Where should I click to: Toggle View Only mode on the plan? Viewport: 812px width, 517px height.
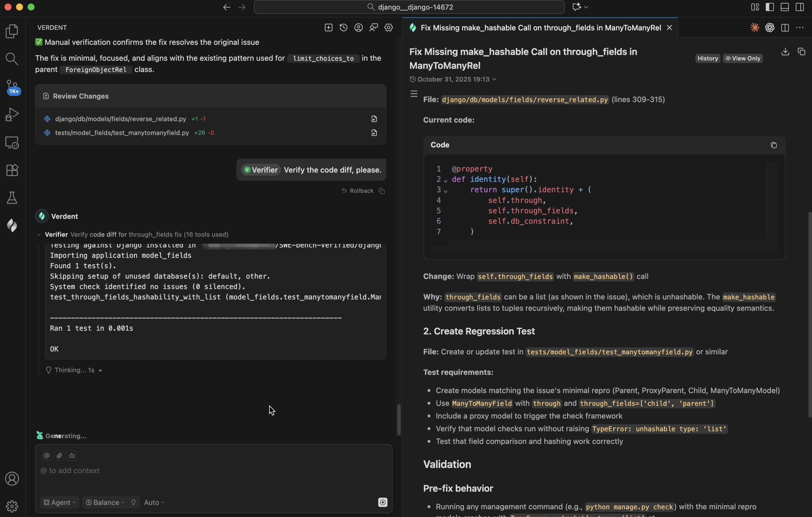click(x=743, y=58)
